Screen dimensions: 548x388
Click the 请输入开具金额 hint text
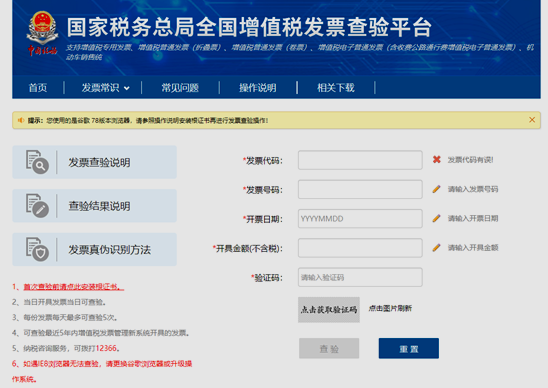click(x=473, y=248)
